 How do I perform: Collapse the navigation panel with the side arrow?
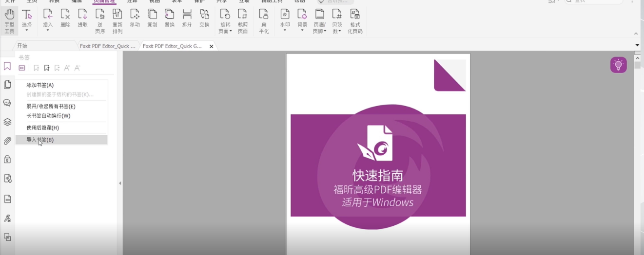(x=120, y=183)
